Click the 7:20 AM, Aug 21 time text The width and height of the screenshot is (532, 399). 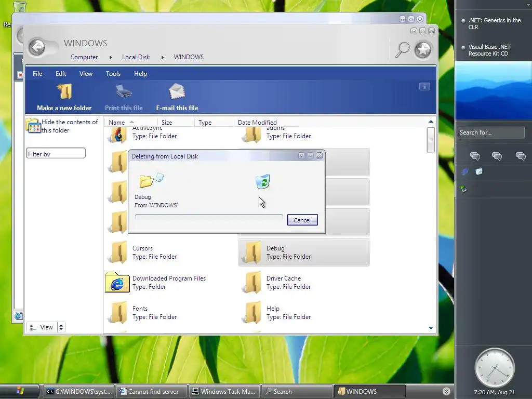point(495,392)
